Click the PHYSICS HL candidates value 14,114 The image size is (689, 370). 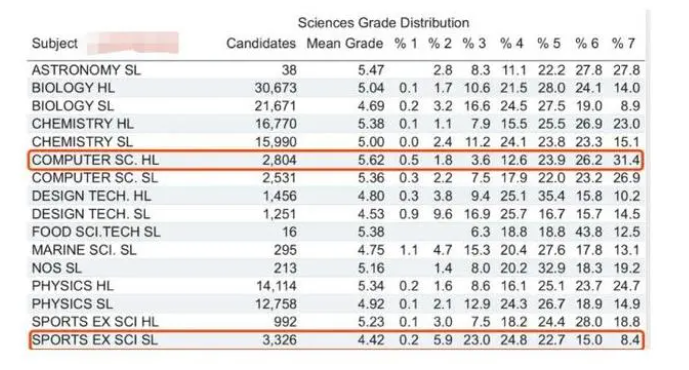pos(276,286)
